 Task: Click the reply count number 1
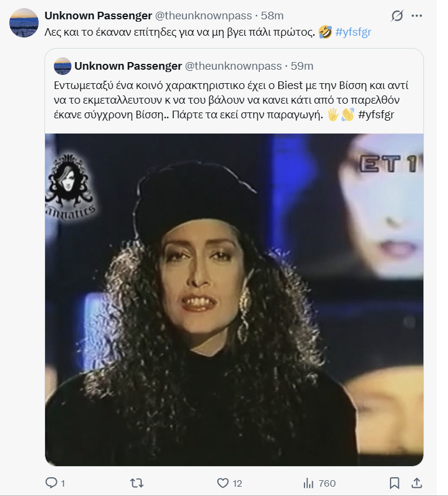63,483
